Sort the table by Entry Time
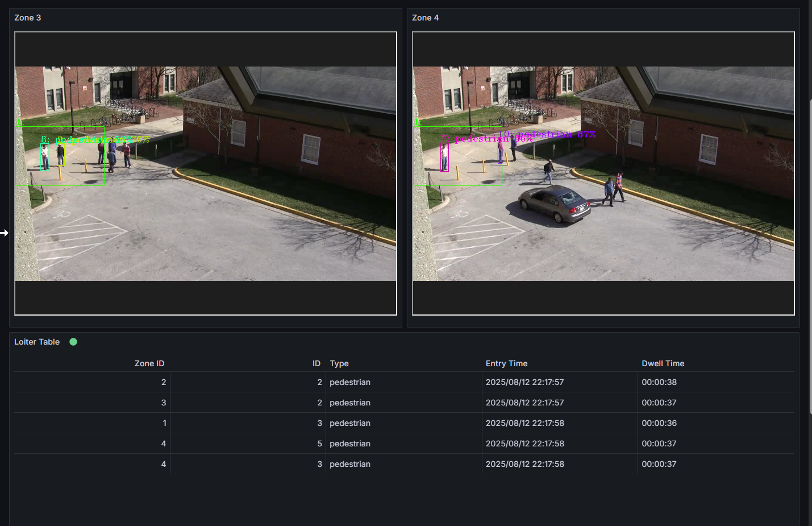 pos(506,363)
